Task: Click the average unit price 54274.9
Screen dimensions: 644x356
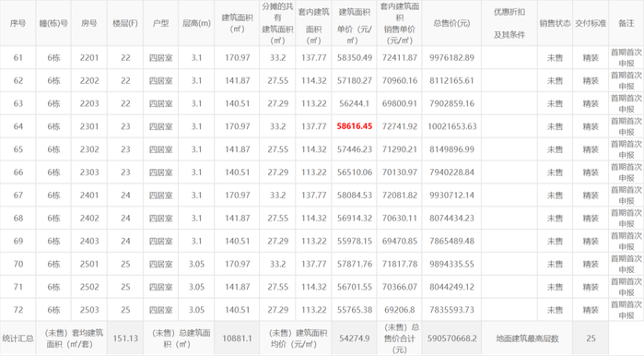Action: pyautogui.click(x=355, y=338)
